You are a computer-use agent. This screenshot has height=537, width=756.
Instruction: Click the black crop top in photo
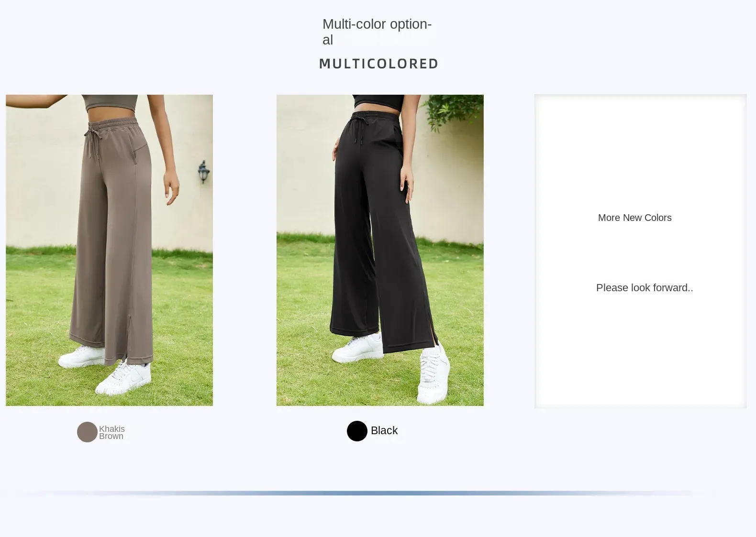378,103
